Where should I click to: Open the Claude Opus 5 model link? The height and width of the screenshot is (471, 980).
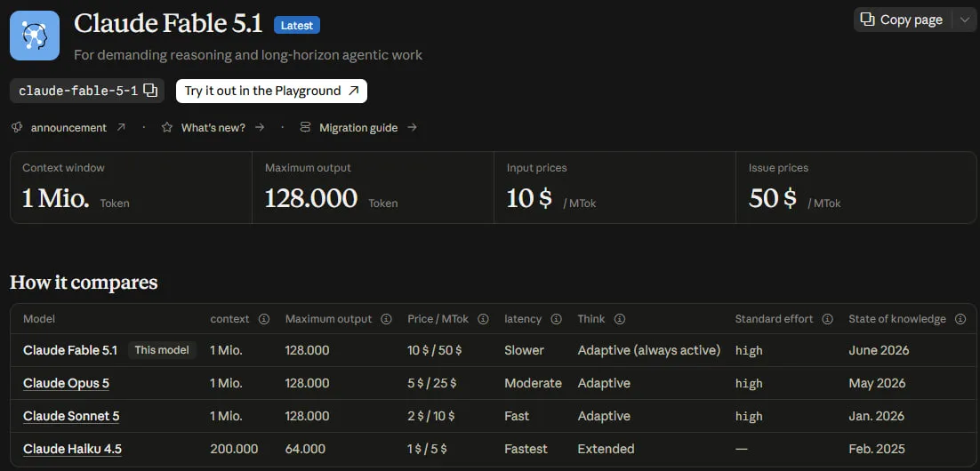click(x=66, y=383)
